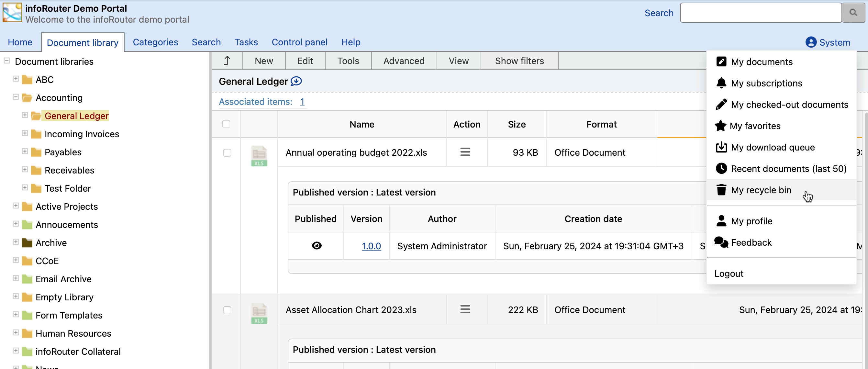Check the box for Asset Allocation Chart 2023.xls
This screenshot has width=868, height=369.
point(227,310)
